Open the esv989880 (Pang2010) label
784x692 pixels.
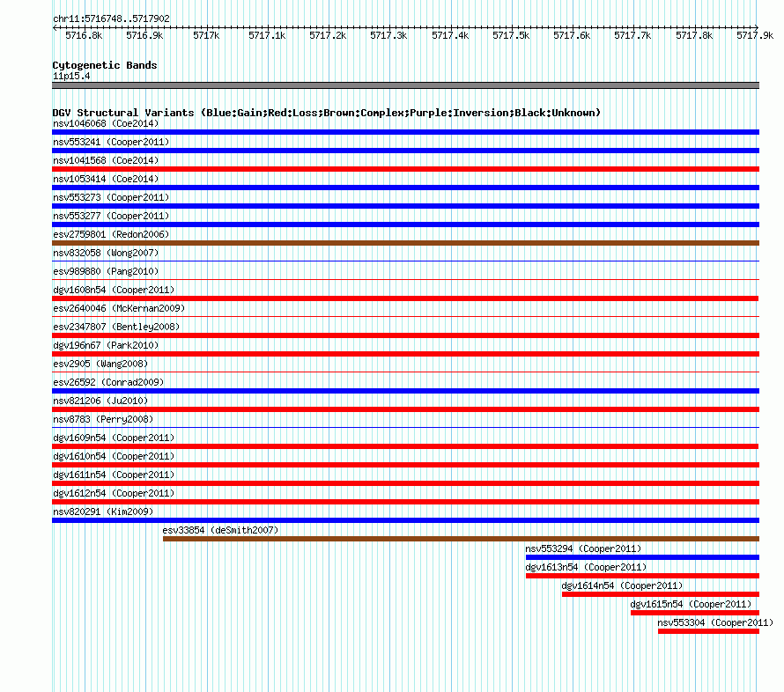point(106,271)
